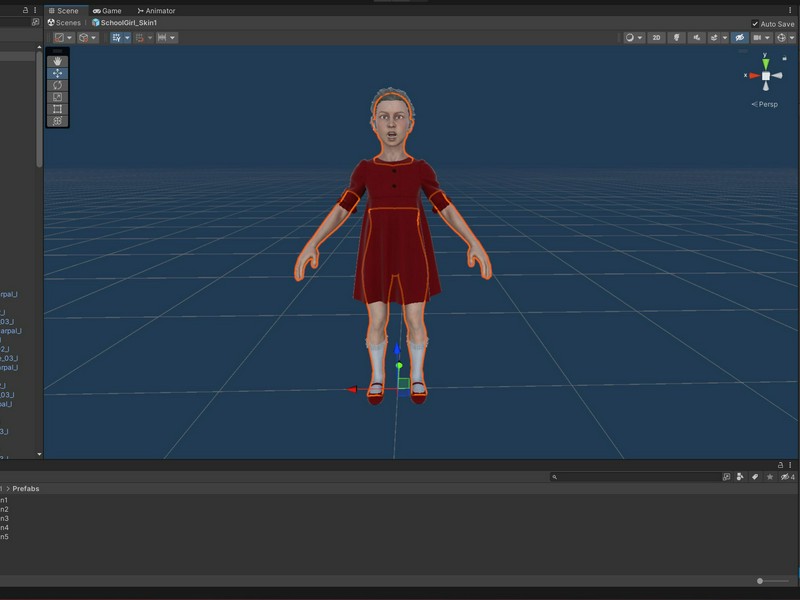The image size is (800, 600).
Task: Click the scene audio toggle icon
Action: (x=696, y=38)
